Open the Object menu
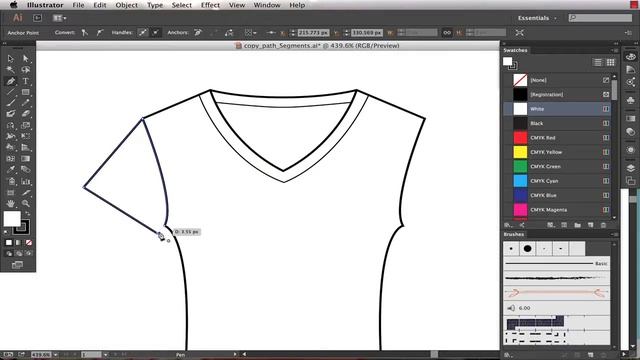640x360 pixels. 127,5
